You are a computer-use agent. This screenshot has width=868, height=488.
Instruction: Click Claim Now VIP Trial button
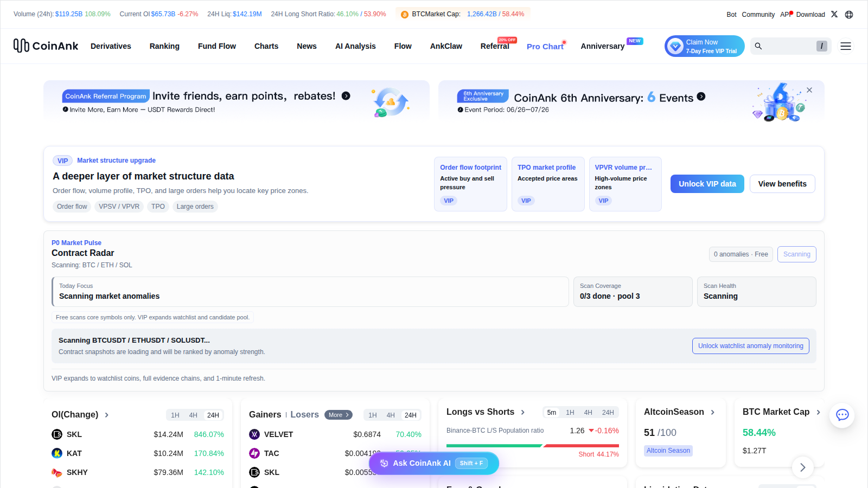705,46
